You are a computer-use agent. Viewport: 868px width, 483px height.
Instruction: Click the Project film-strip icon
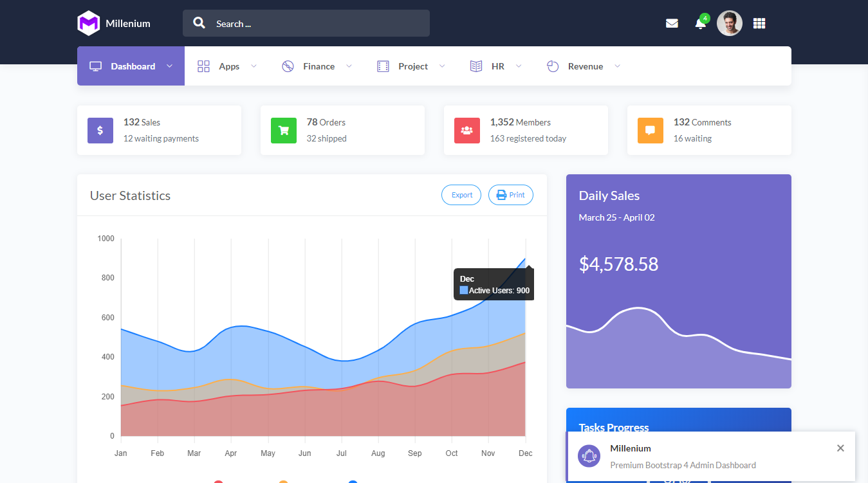tap(383, 66)
